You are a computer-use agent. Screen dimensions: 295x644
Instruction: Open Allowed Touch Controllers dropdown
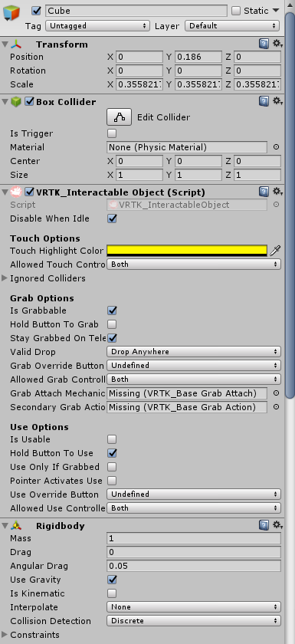click(194, 264)
